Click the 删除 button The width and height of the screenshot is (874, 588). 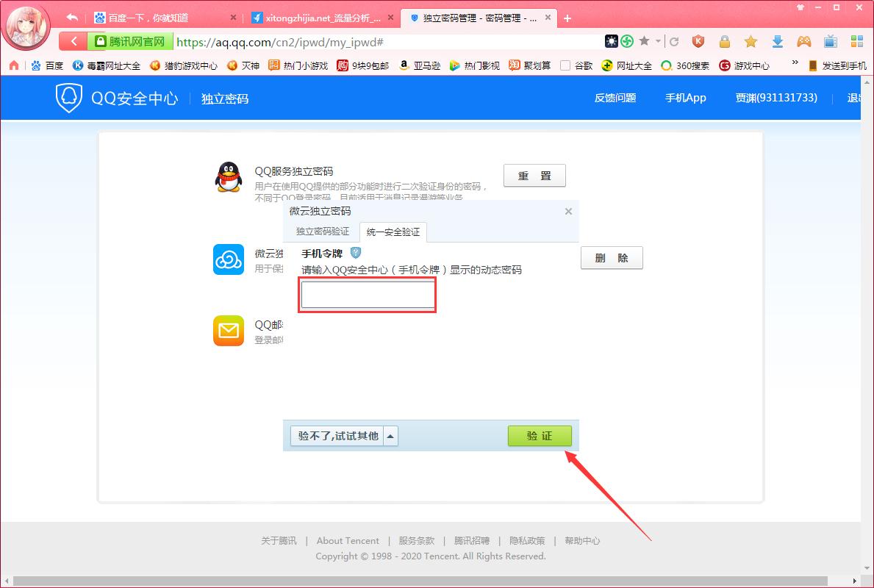[x=612, y=257]
